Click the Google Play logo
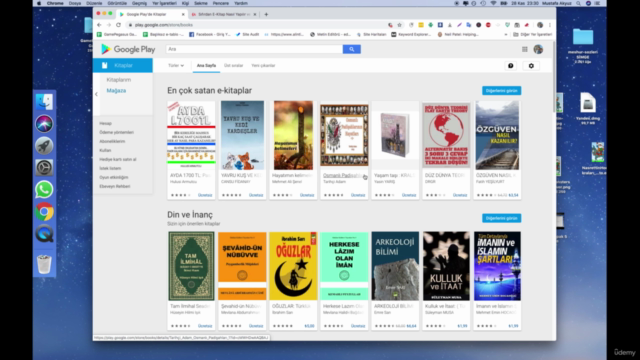 tap(128, 49)
